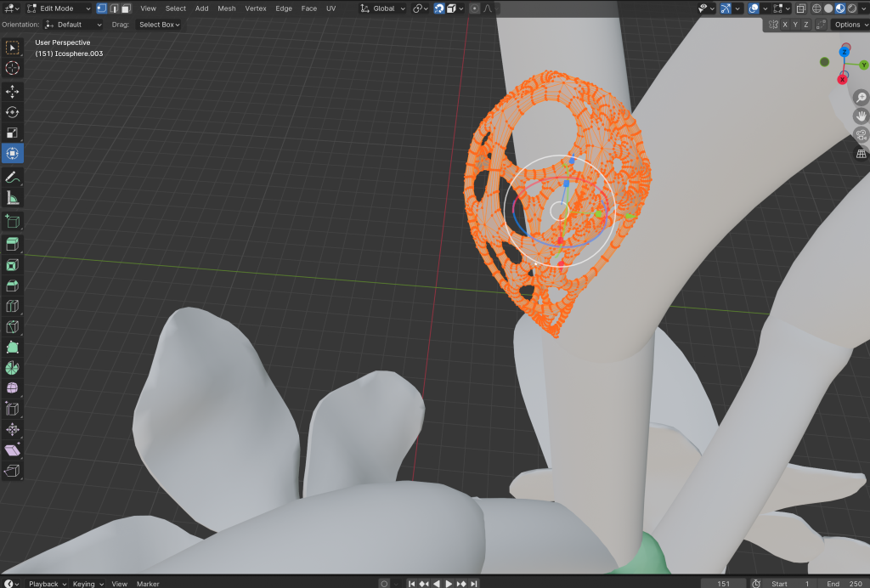Click the current frame field showing 151

[723, 584]
